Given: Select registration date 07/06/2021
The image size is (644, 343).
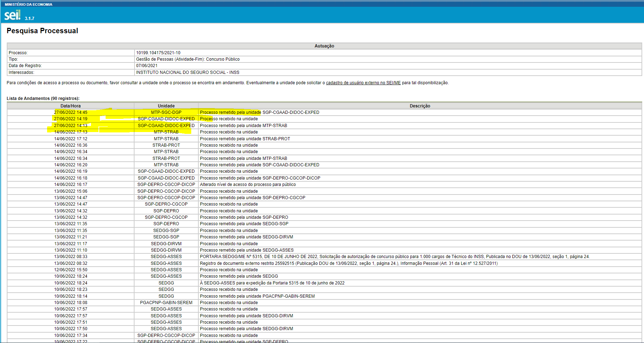Looking at the screenshot, I should coord(147,66).
